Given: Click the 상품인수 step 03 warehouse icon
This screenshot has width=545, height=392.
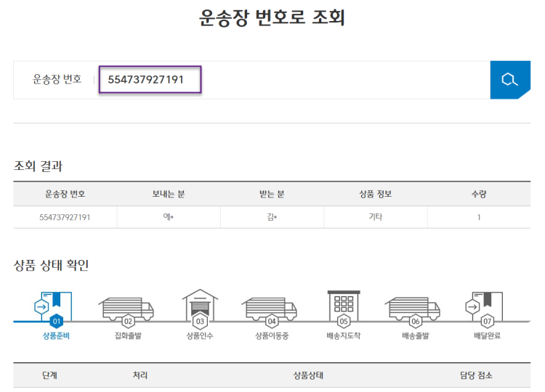Looking at the screenshot, I should coord(200,308).
